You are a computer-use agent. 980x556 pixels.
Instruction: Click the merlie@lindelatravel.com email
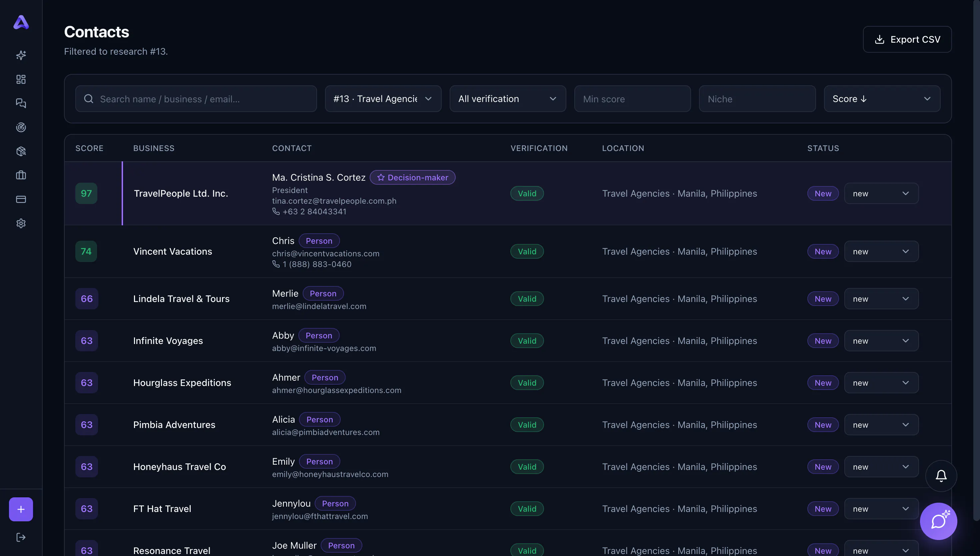tap(319, 306)
